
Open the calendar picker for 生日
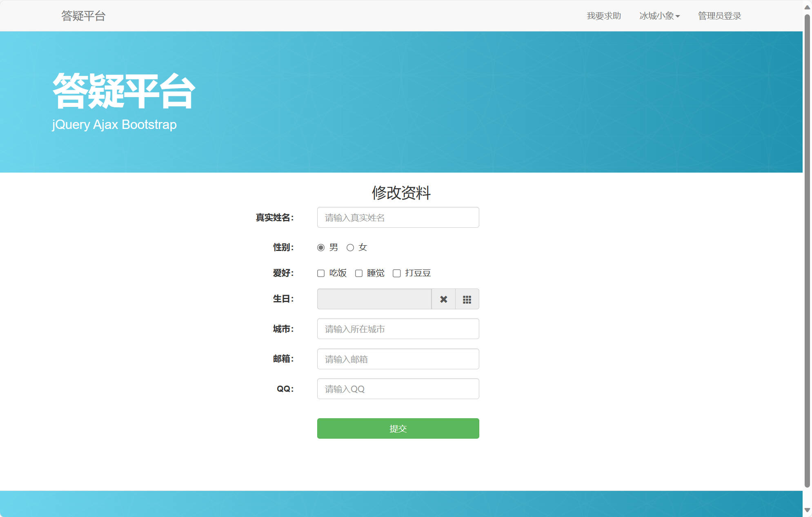(x=467, y=299)
